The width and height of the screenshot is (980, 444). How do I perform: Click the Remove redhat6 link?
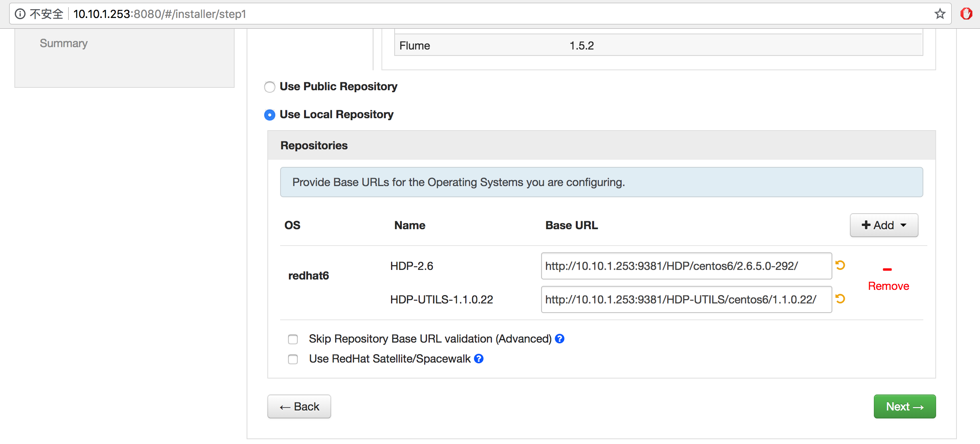click(x=888, y=286)
